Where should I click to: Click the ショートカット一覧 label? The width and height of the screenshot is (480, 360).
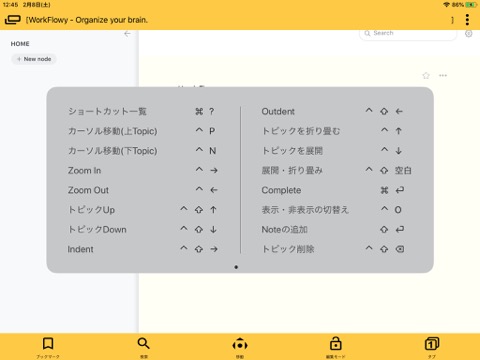[x=107, y=111]
